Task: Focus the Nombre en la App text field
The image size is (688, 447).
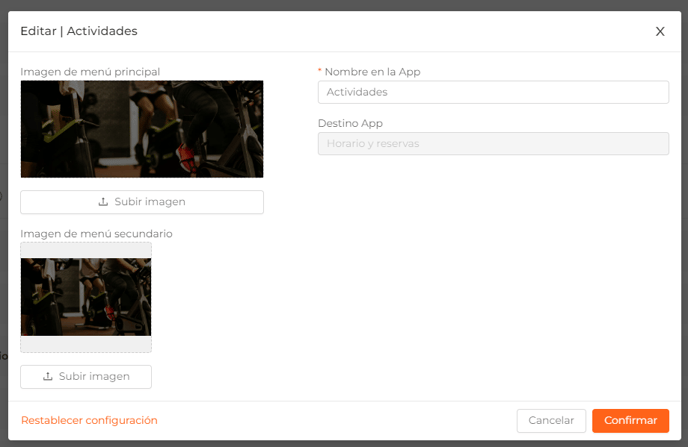Action: pos(493,92)
